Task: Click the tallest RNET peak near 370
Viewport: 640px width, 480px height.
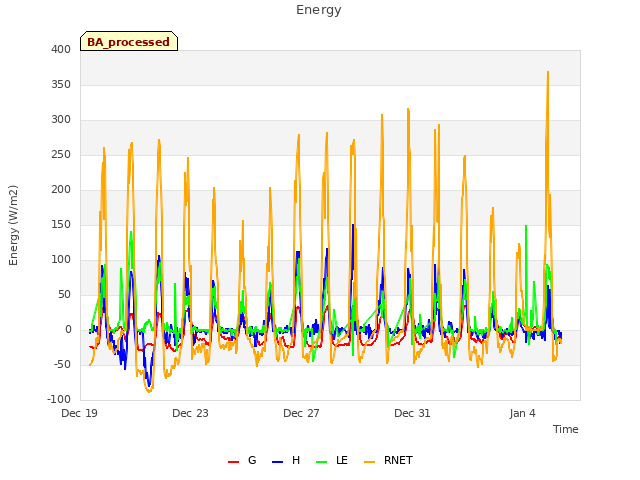Action: (x=548, y=72)
